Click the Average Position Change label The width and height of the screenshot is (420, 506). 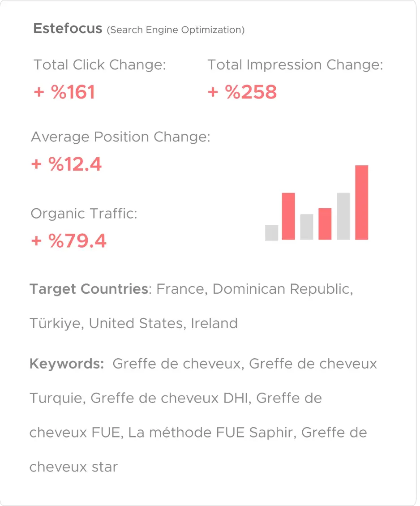pos(120,137)
